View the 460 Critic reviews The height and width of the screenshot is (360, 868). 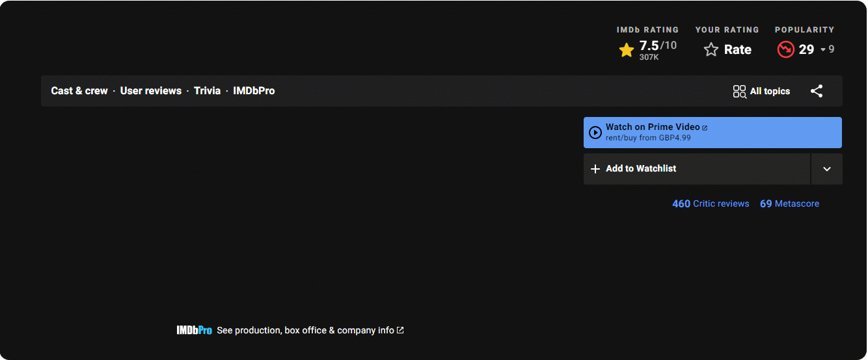point(711,204)
